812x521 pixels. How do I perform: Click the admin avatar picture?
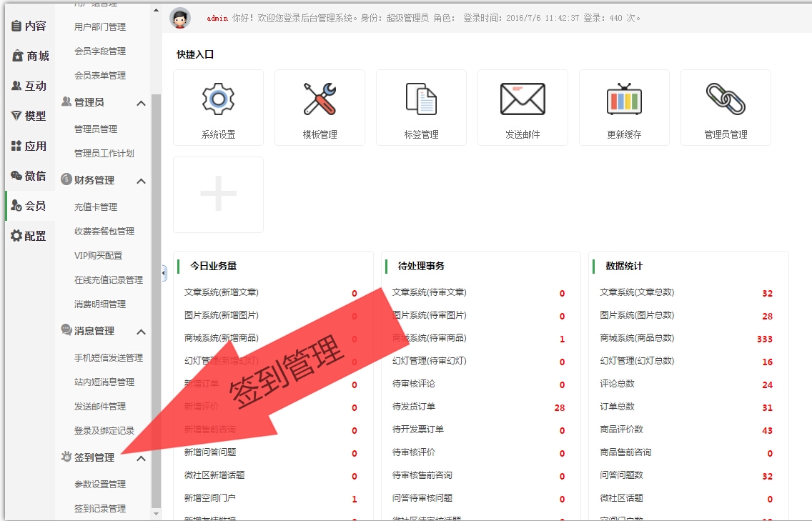(179, 18)
